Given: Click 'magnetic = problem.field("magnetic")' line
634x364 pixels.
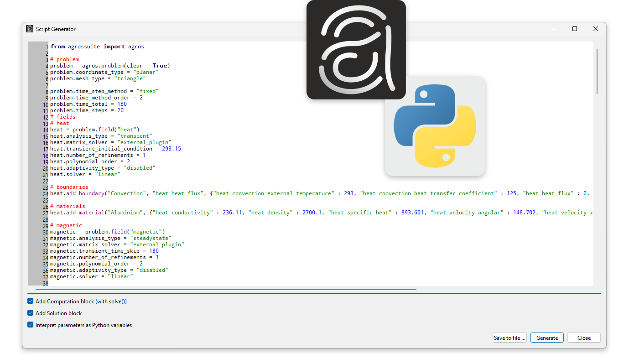Looking at the screenshot, I should click(108, 232).
